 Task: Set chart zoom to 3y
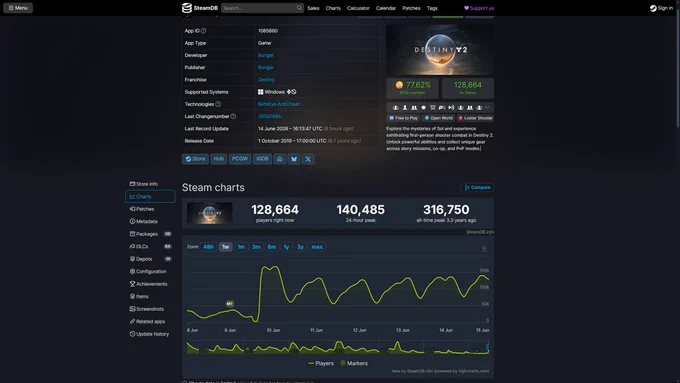[301, 247]
